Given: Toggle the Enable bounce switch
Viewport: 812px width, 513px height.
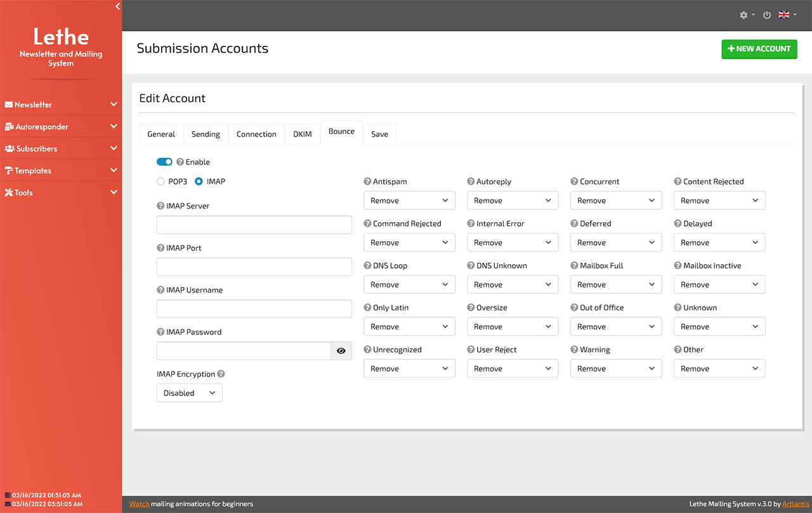Looking at the screenshot, I should click(164, 162).
